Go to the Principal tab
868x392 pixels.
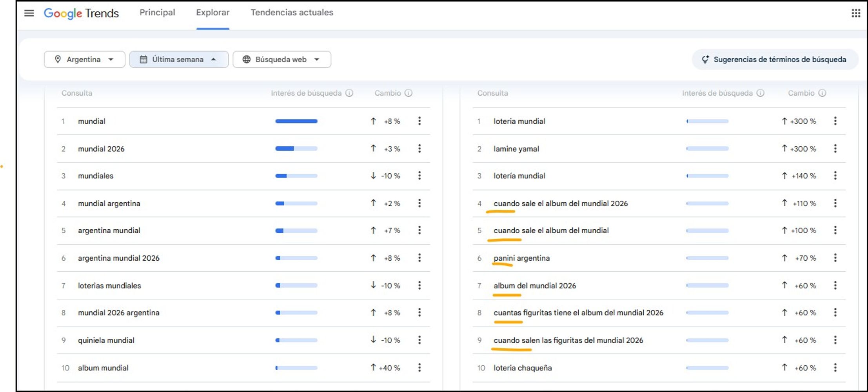coord(157,13)
